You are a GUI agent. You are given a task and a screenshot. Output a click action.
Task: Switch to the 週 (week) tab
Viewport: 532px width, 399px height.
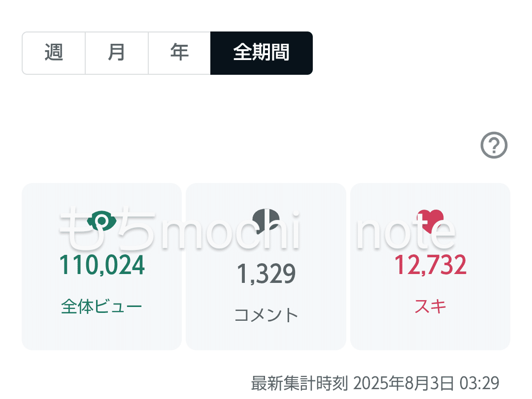click(54, 53)
